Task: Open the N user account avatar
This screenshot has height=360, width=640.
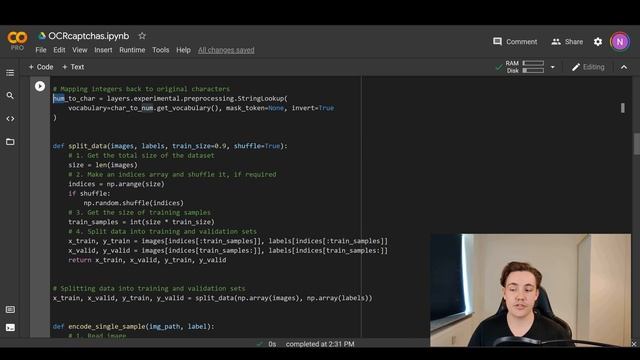Action: coord(620,42)
